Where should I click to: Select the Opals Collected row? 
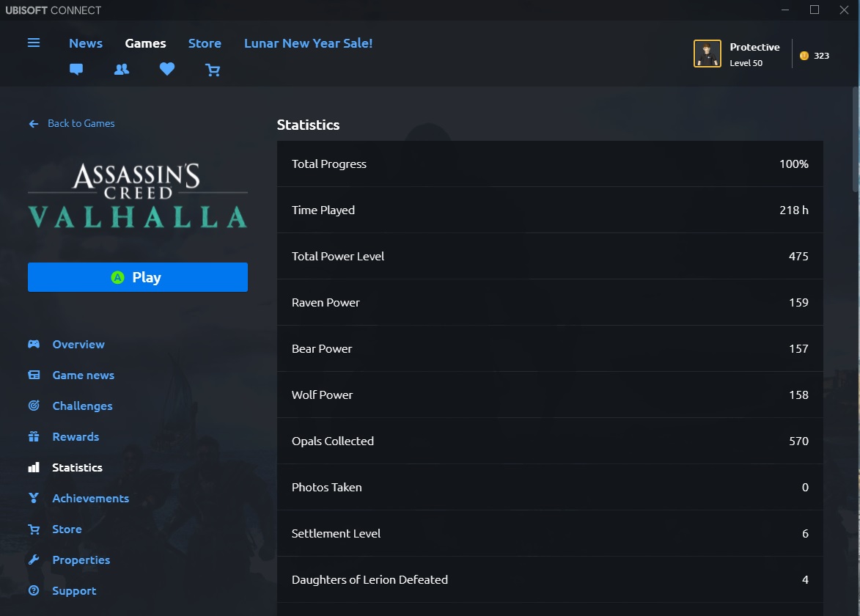click(x=550, y=441)
